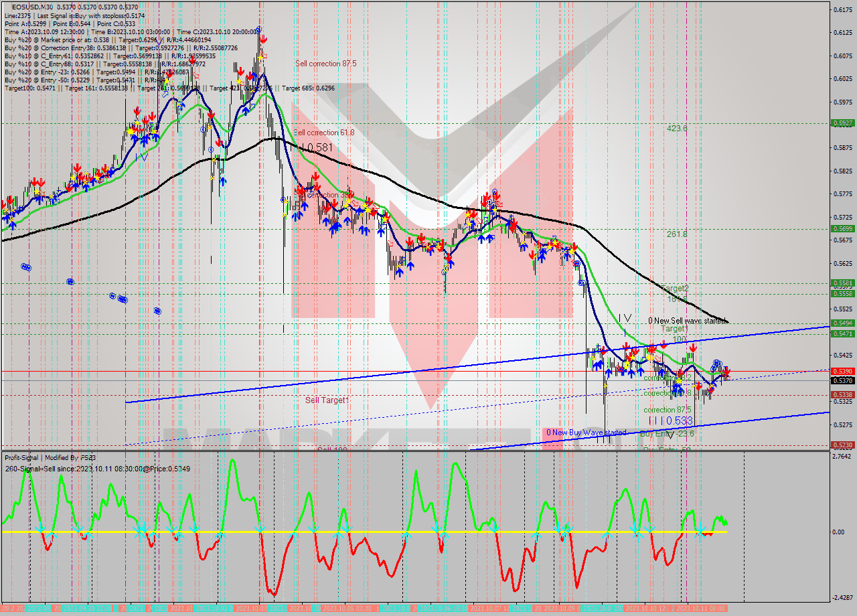Select a blue 'B' scribble marker on the chart
This screenshot has height=616, width=857.
[x=25, y=266]
